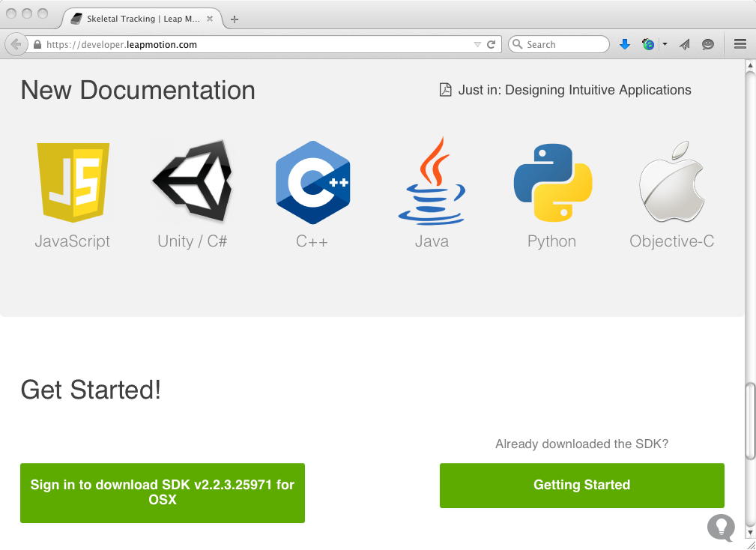Viewport: 756px width, 550px height.
Task: Click the scrollbar up arrow
Action: [750, 64]
